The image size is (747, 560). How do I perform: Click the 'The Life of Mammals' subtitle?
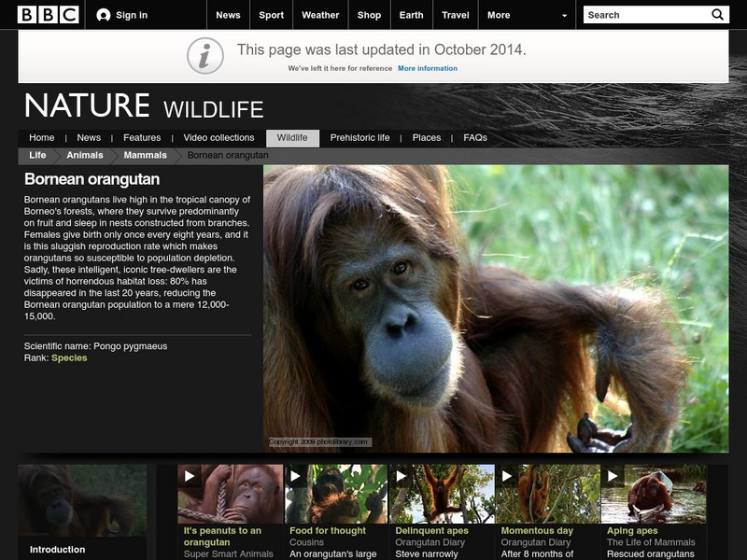coord(651,542)
